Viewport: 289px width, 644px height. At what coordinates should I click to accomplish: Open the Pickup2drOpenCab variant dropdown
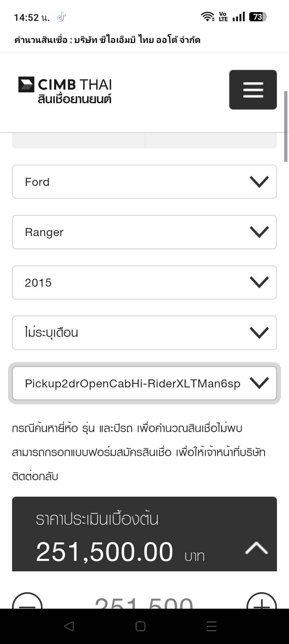(x=144, y=383)
